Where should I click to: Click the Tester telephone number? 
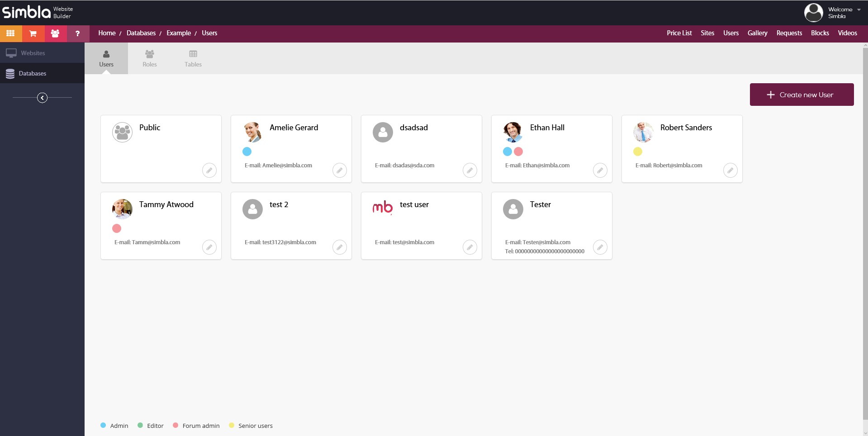[x=550, y=251]
